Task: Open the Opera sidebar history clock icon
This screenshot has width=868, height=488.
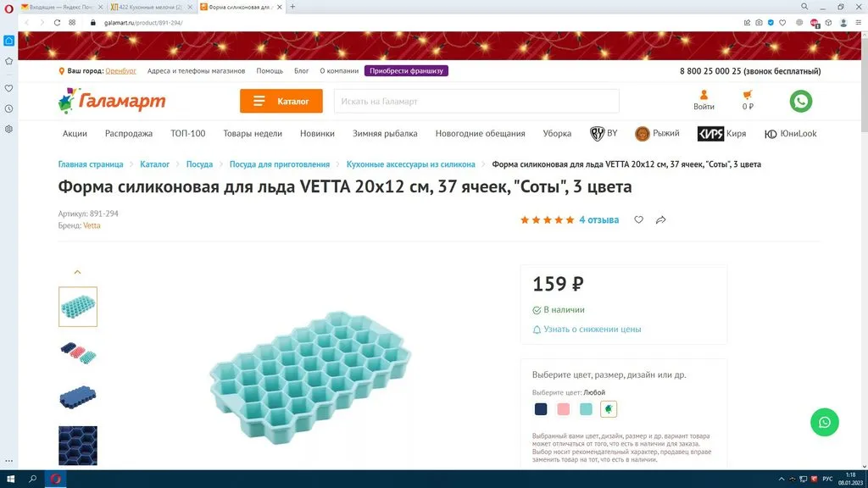Action: point(8,109)
